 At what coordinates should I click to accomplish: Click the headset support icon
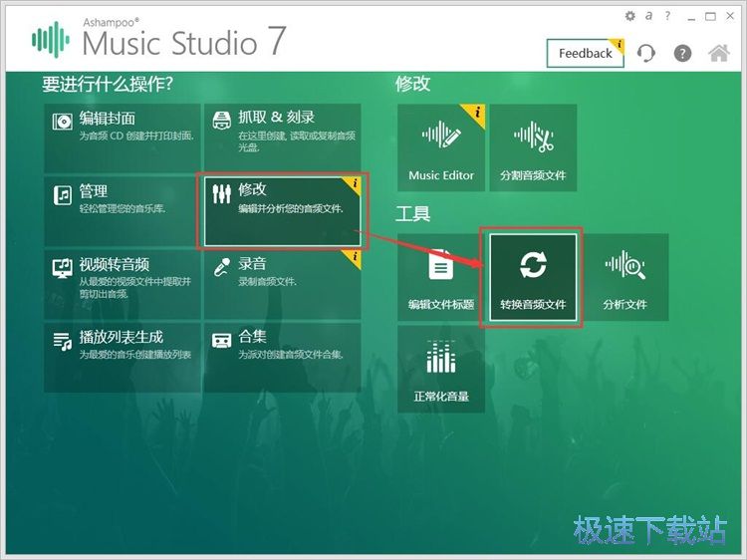(x=646, y=53)
